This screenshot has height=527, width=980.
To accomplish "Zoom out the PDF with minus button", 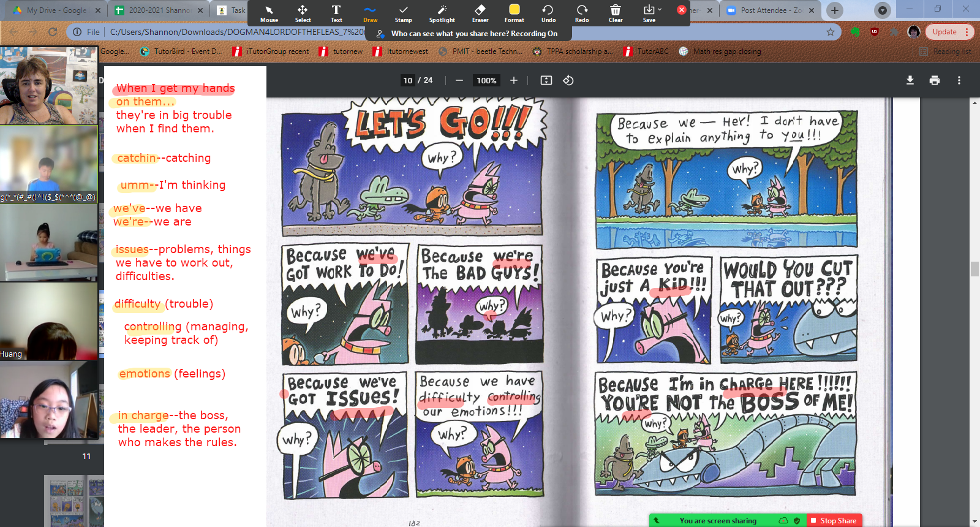I will click(459, 80).
